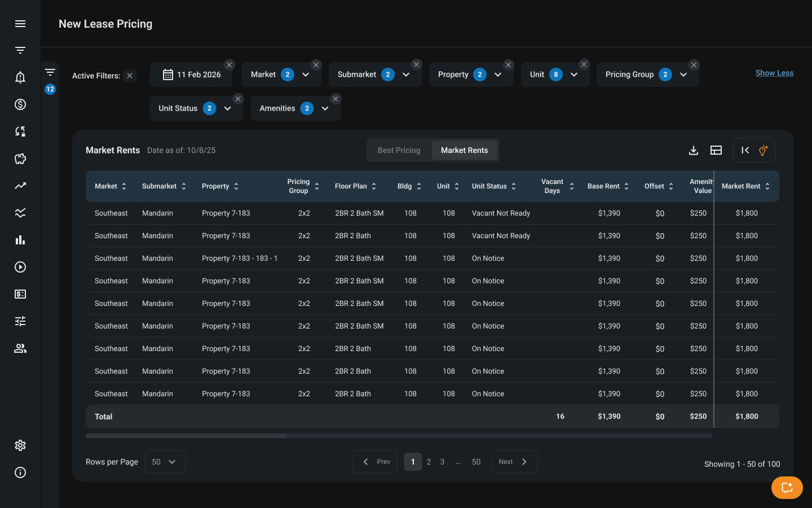Image resolution: width=812 pixels, height=508 pixels.
Task: Remove the Submarket filter chip
Action: [x=416, y=65]
